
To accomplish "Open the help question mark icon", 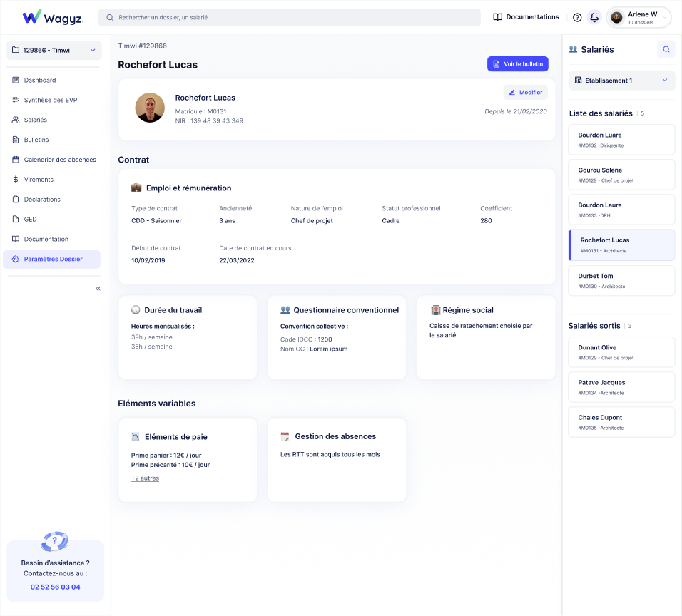I will pyautogui.click(x=576, y=17).
